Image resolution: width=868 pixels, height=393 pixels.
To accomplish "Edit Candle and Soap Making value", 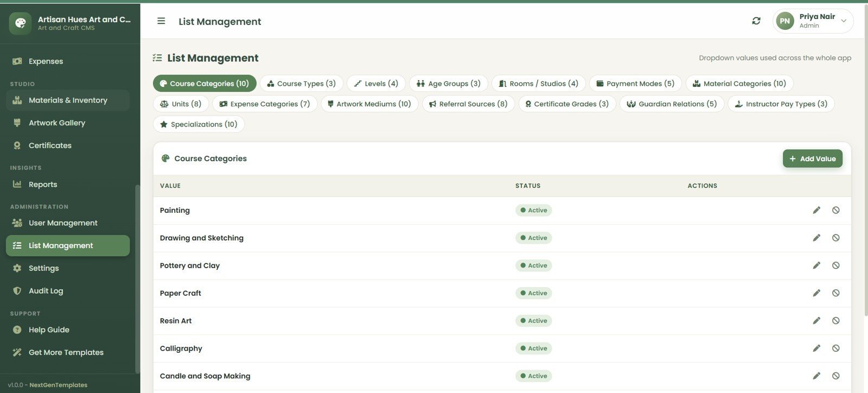I will pos(816,376).
